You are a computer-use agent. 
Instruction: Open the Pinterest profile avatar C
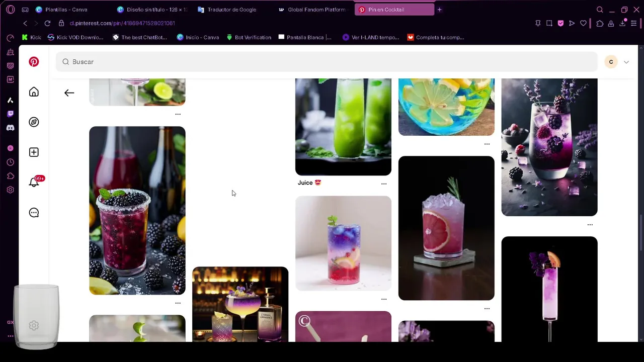click(x=611, y=62)
